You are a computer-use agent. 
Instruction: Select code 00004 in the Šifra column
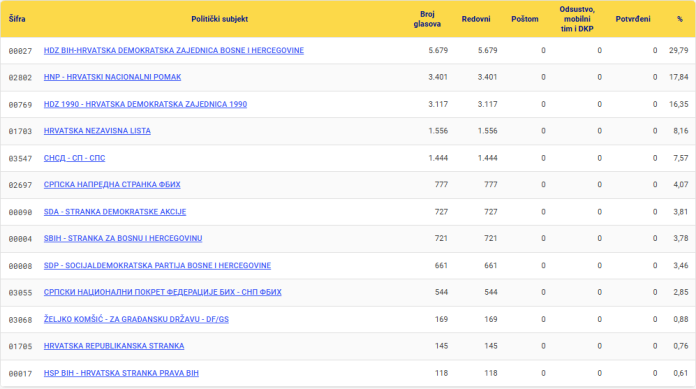coord(20,239)
